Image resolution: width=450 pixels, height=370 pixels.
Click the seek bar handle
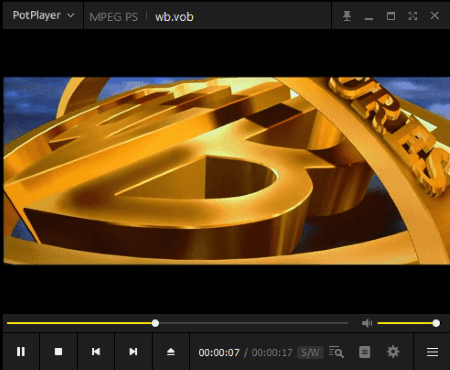coord(155,323)
